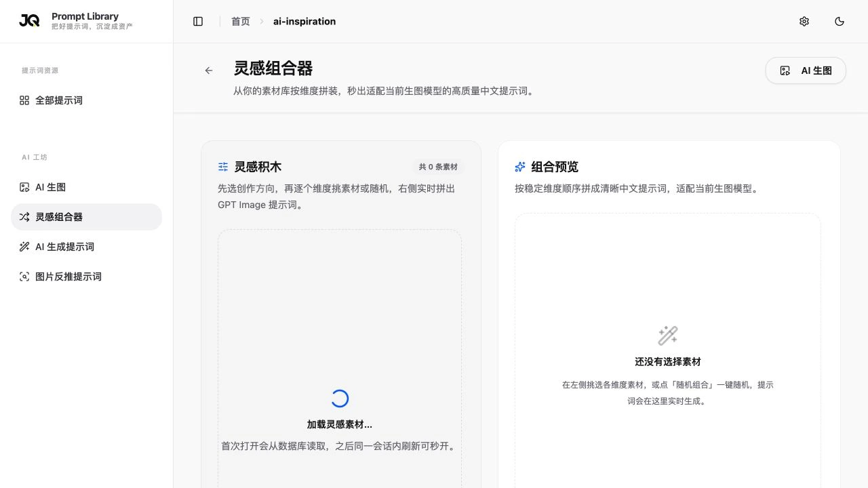Click the 还没有选择素材 text
This screenshot has width=868, height=488.
(x=668, y=362)
